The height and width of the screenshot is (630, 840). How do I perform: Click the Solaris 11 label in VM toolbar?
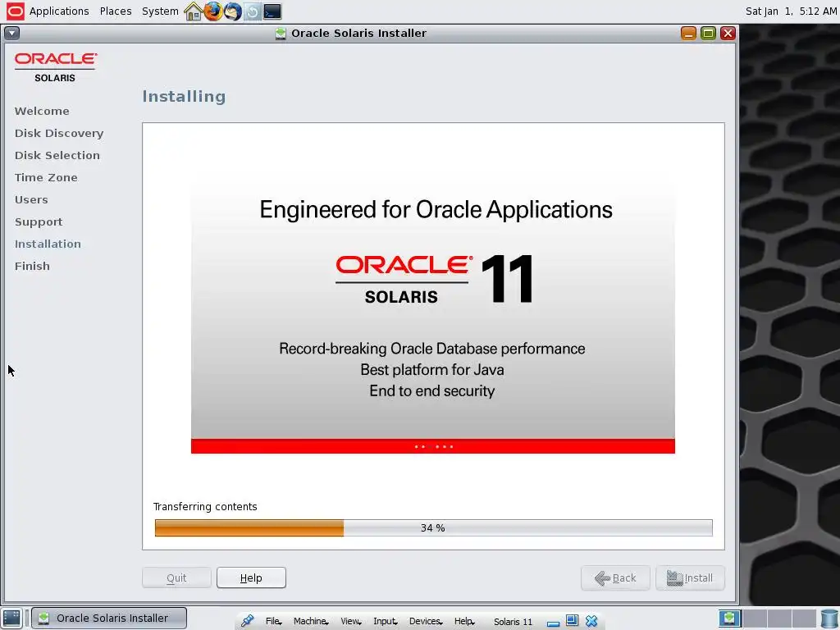tap(513, 622)
